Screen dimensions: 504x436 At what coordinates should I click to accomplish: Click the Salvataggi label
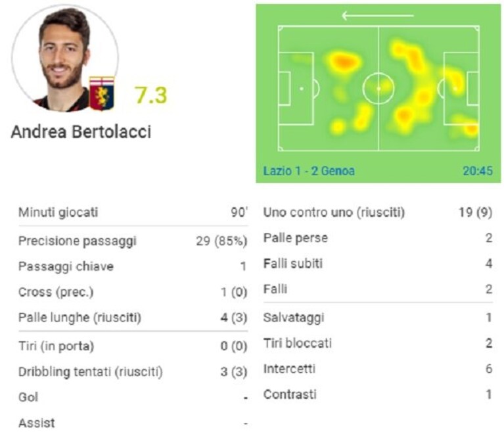click(294, 318)
